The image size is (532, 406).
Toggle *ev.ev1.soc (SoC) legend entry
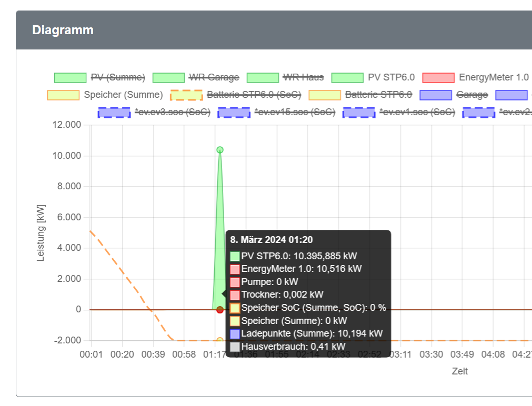click(399, 112)
